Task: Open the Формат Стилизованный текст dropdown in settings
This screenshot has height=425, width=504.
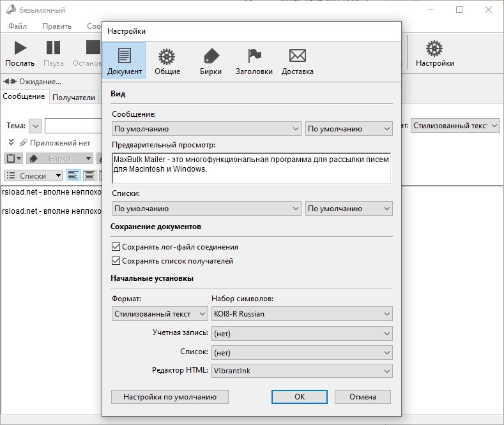Action: [x=160, y=313]
